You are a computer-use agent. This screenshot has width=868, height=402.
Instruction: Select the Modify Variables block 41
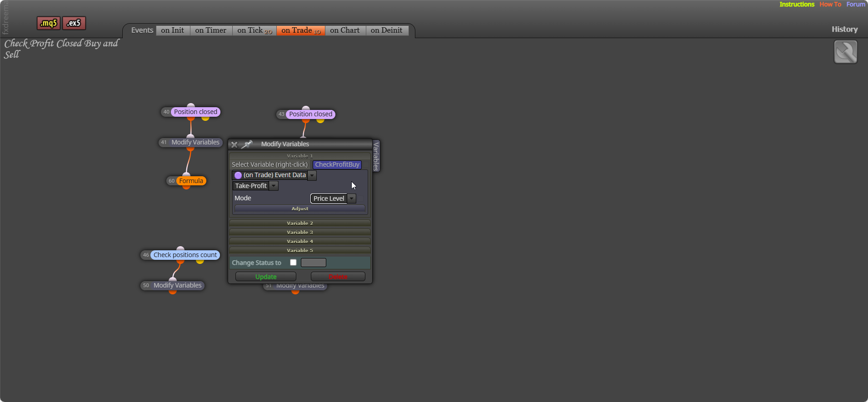tap(195, 142)
